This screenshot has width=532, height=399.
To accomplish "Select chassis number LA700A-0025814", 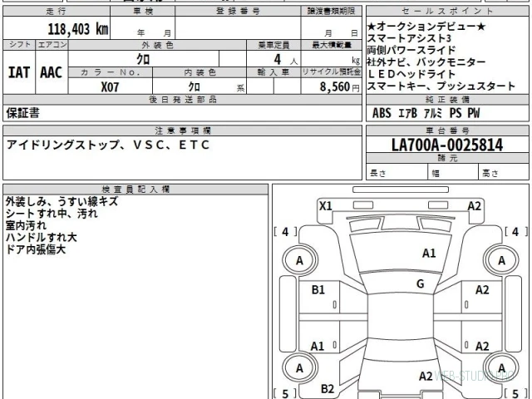I will point(447,145).
